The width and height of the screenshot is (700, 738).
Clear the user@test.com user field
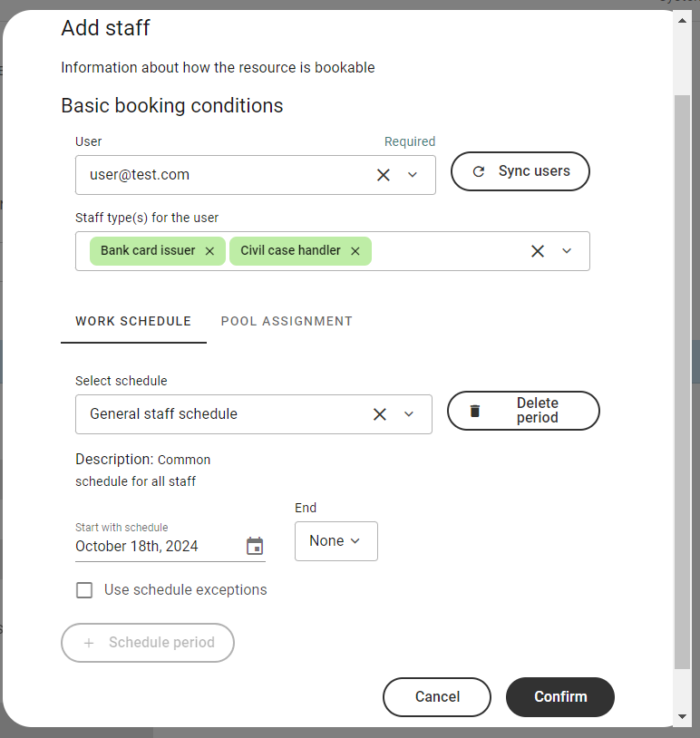pyautogui.click(x=384, y=175)
